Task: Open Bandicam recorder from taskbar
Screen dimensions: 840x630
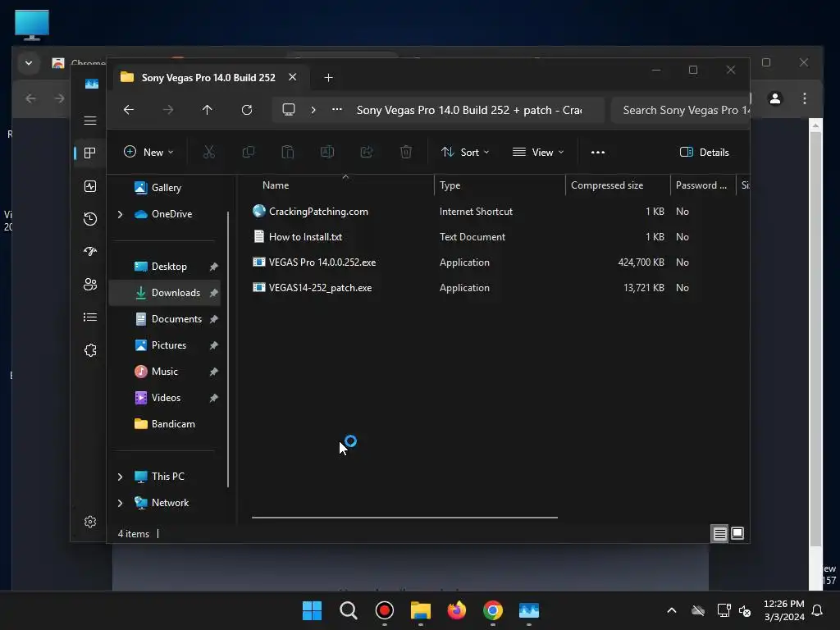Action: (x=384, y=610)
